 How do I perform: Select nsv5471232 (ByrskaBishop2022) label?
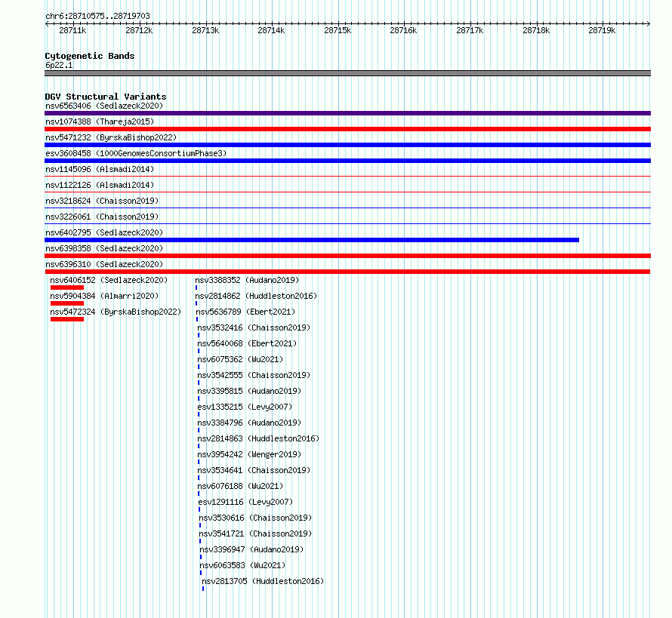tap(111, 137)
